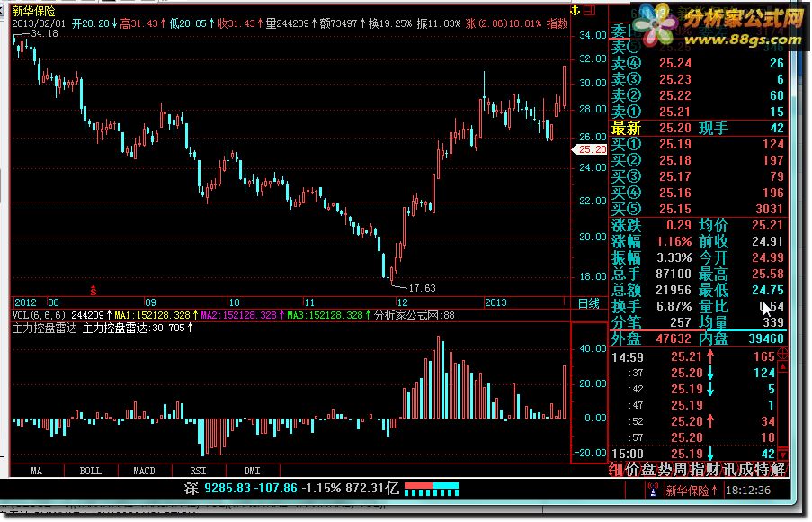Screen dimensions: 812x522
Task: Select the 价 tab in the quote panel
Action: pos(633,470)
